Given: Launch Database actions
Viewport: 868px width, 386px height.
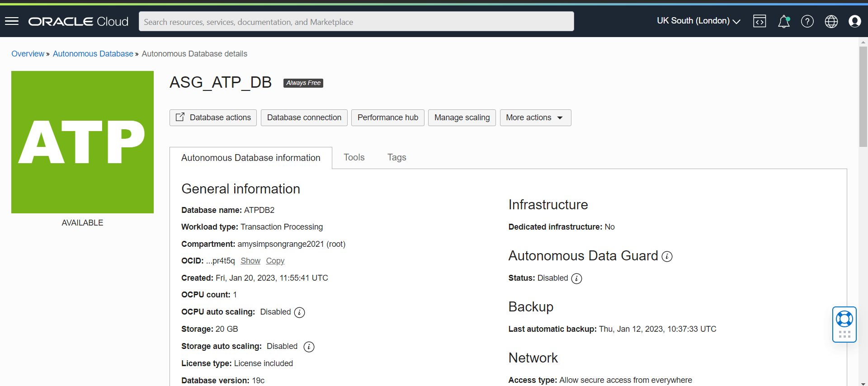Looking at the screenshot, I should (213, 118).
